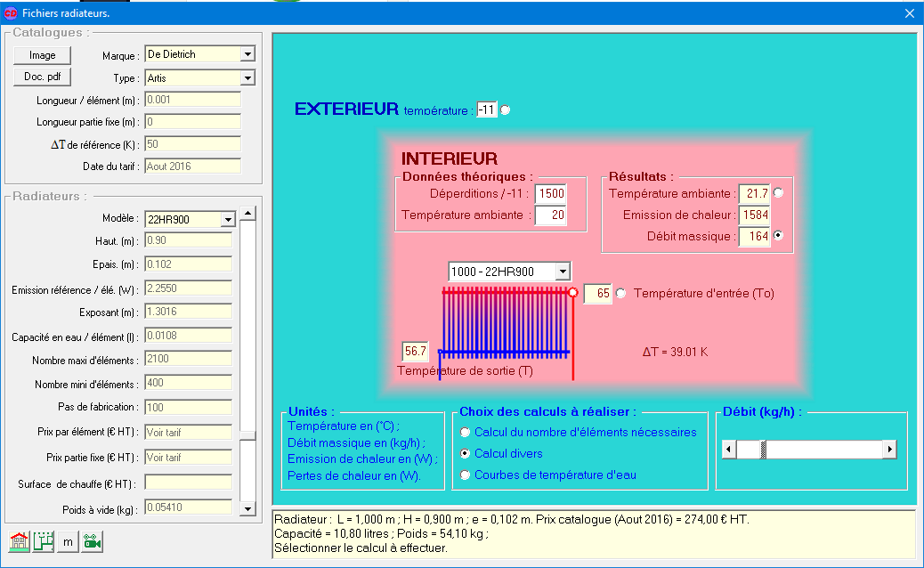The width and height of the screenshot is (924, 568).
Task: Close the Fichiers radiateurs window
Action: click(x=909, y=13)
